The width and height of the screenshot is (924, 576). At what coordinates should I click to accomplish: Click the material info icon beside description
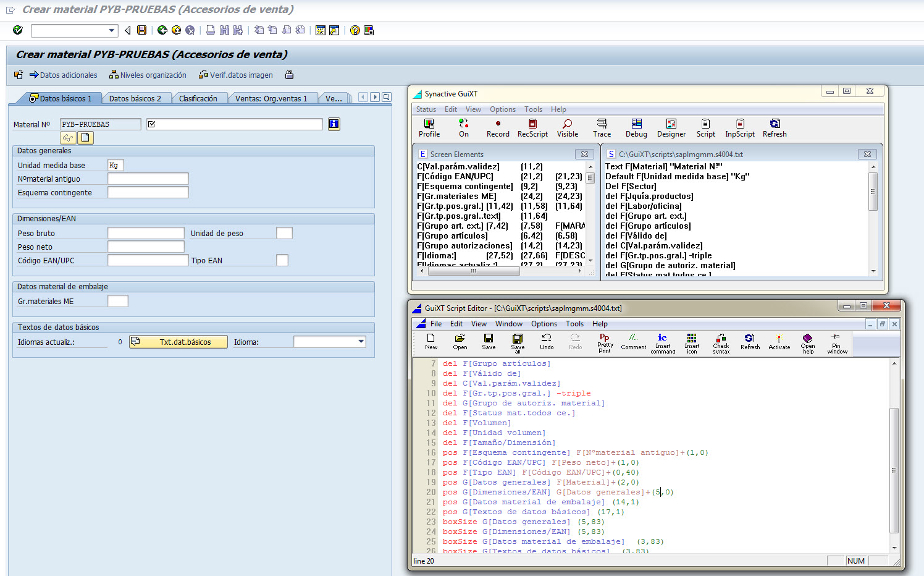point(334,124)
